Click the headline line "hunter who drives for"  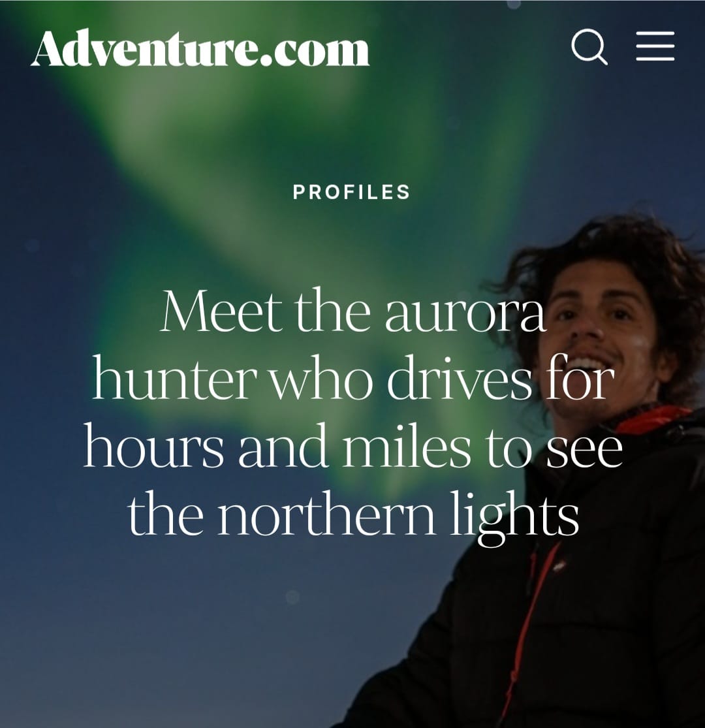pyautogui.click(x=352, y=379)
